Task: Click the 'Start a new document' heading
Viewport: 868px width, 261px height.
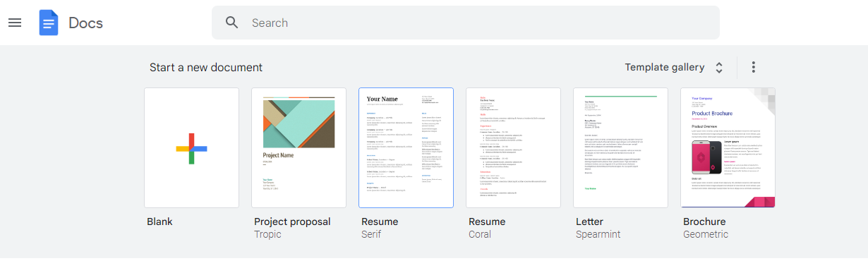Action: tap(206, 68)
